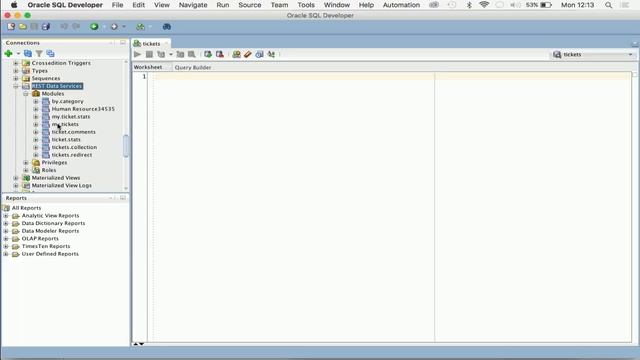Add a new connection with the green plus
This screenshot has height=360, width=640.
pyautogui.click(x=8, y=53)
